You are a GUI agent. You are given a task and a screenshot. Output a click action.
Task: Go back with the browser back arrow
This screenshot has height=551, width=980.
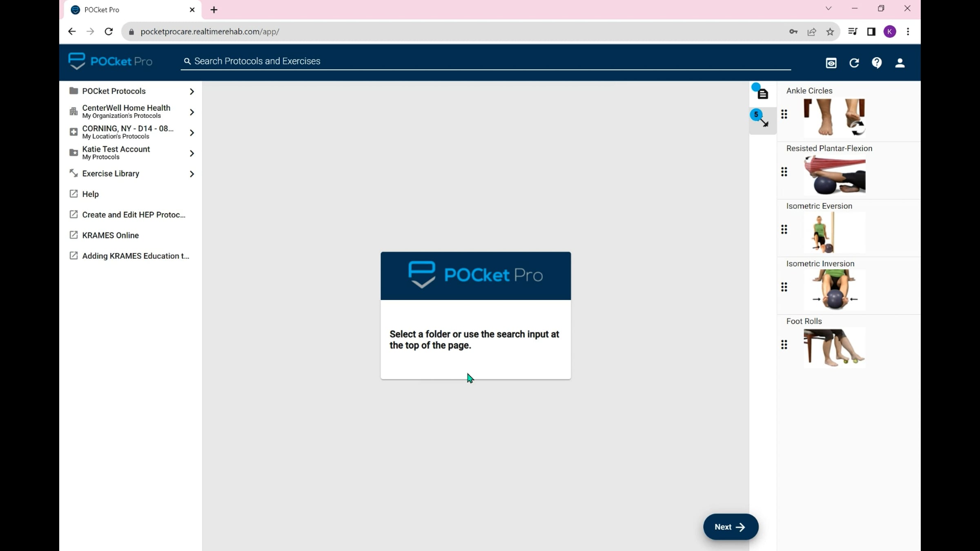72,31
